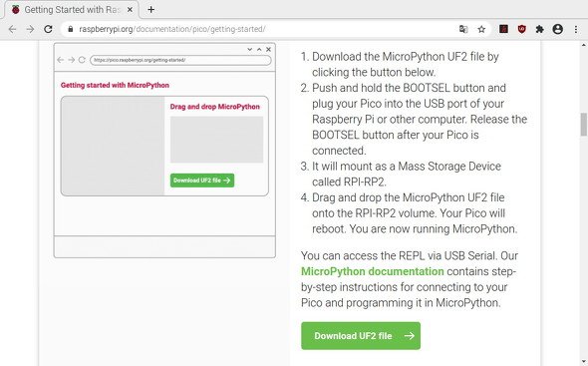The width and height of the screenshot is (588, 366).
Task: Click the padlock site security icon
Action: [71, 29]
